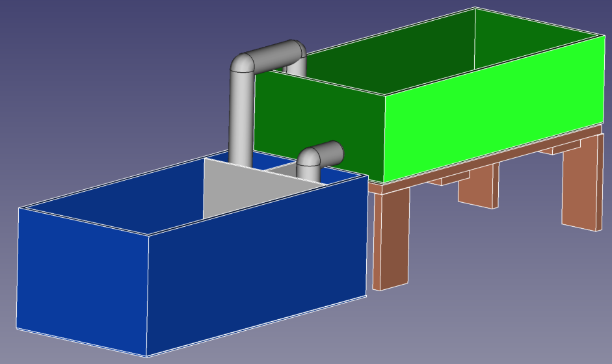Select the far right brown stand leg

coord(583,183)
